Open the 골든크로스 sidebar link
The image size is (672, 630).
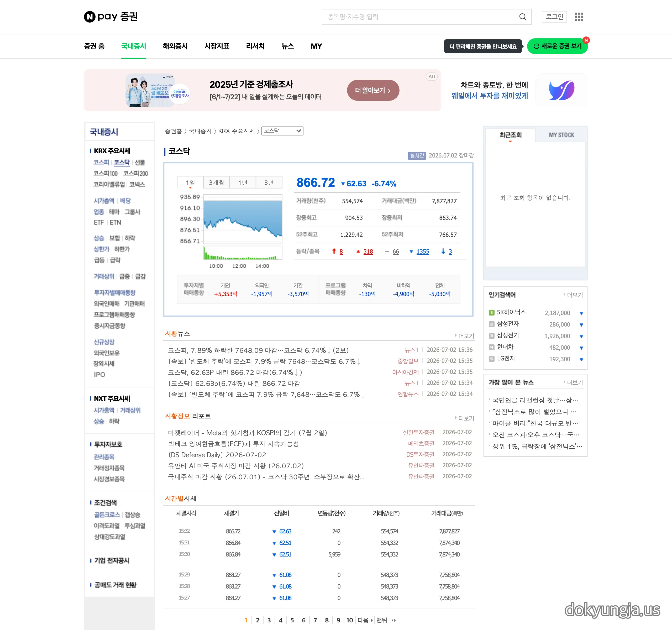pyautogui.click(x=107, y=515)
